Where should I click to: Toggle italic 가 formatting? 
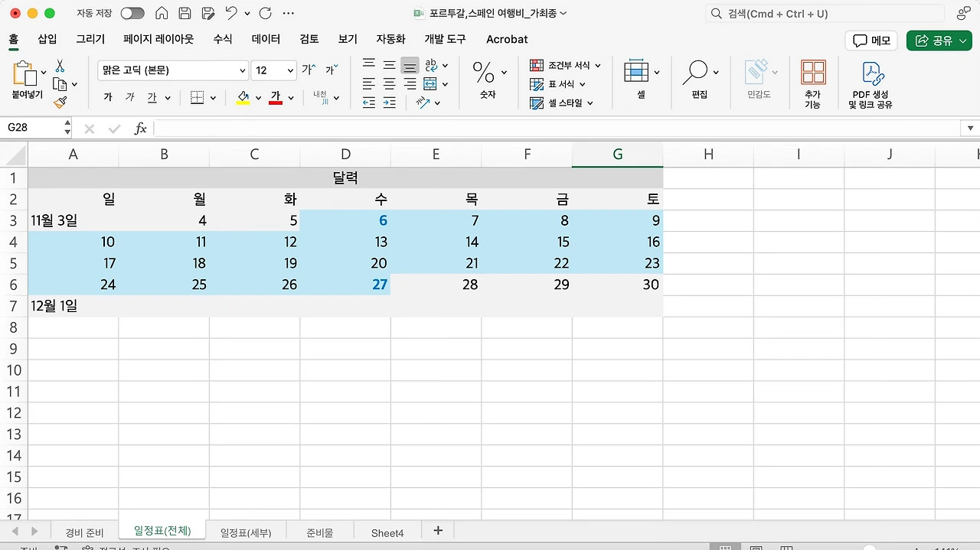(x=130, y=97)
